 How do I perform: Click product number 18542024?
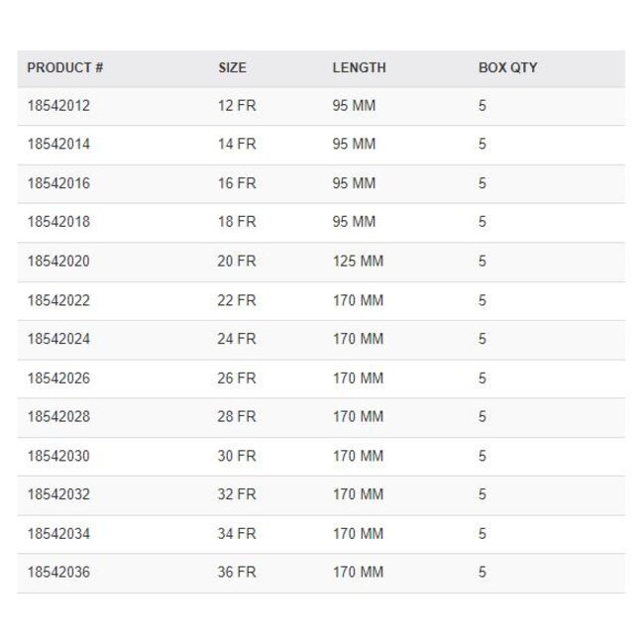click(58, 339)
